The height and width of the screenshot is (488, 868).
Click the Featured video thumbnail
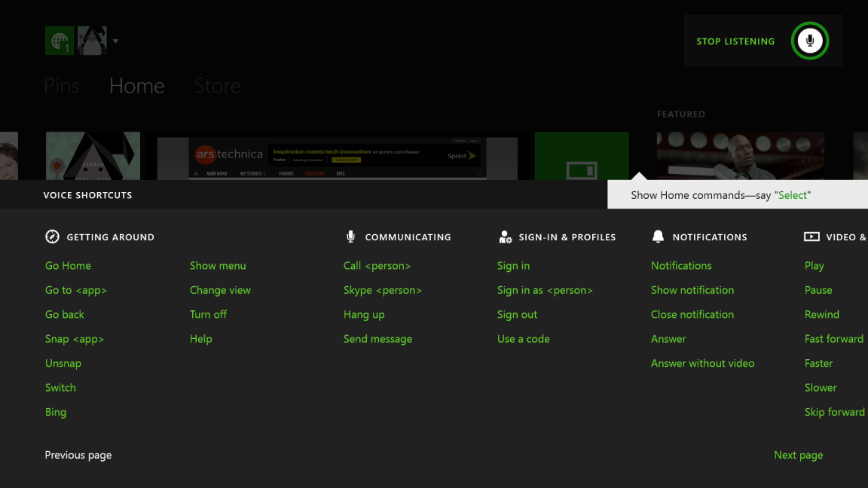740,156
